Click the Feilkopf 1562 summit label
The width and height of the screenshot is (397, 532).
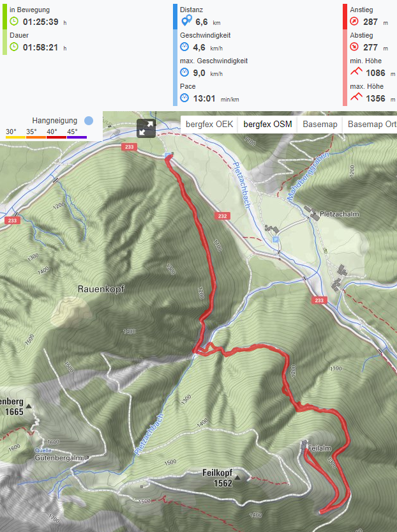coord(218,478)
